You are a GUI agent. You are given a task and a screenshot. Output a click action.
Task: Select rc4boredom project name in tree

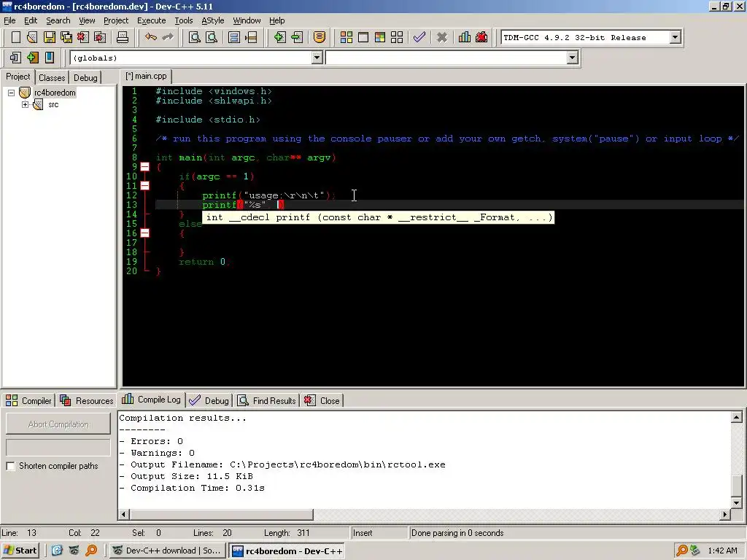55,93
